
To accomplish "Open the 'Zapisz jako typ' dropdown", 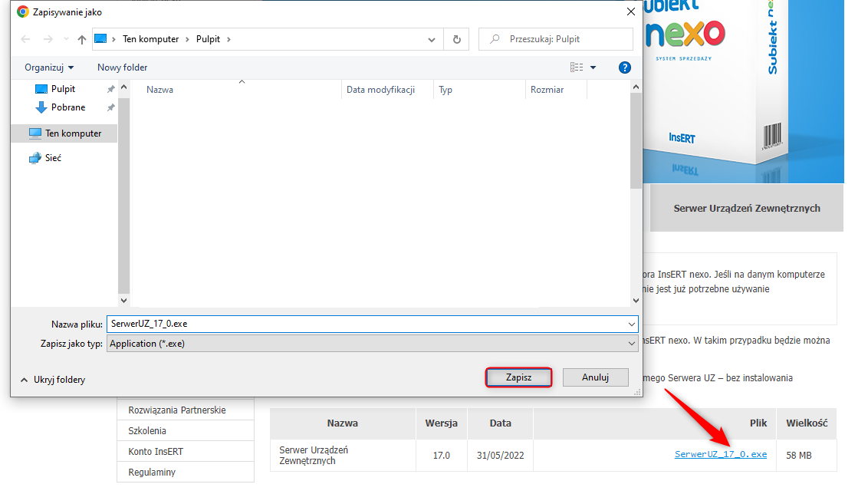I will (373, 344).
